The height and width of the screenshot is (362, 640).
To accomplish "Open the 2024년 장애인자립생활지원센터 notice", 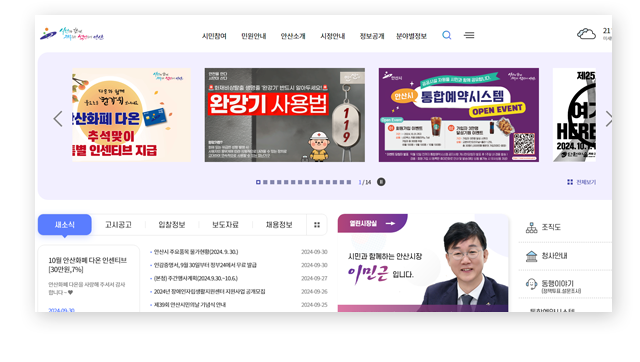I will [209, 291].
